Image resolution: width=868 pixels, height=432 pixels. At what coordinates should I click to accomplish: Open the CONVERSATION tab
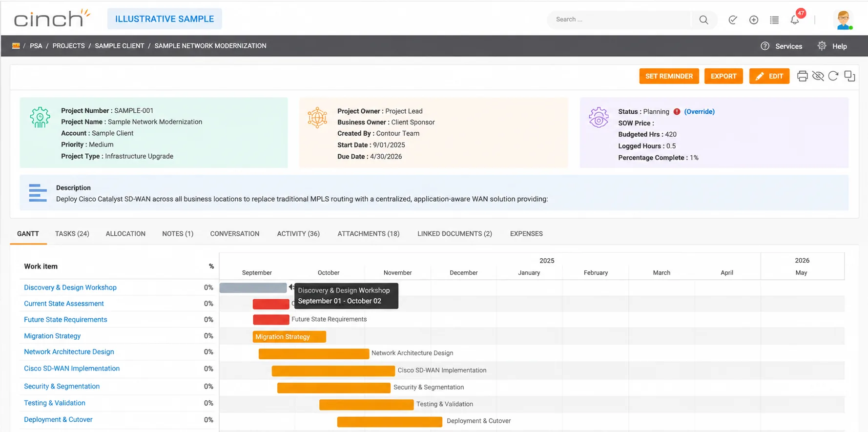coord(235,233)
